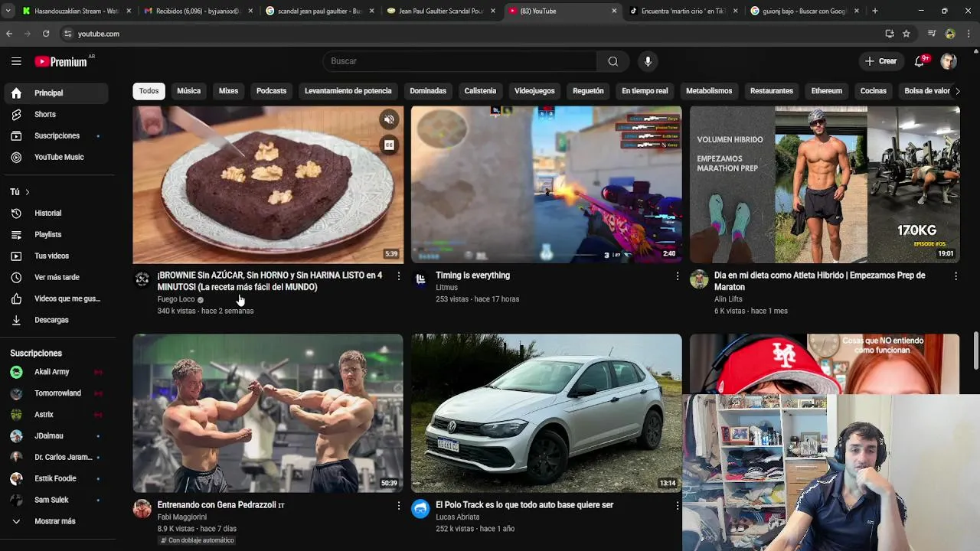
Task: Expand the Tú section chevron
Action: tap(28, 192)
